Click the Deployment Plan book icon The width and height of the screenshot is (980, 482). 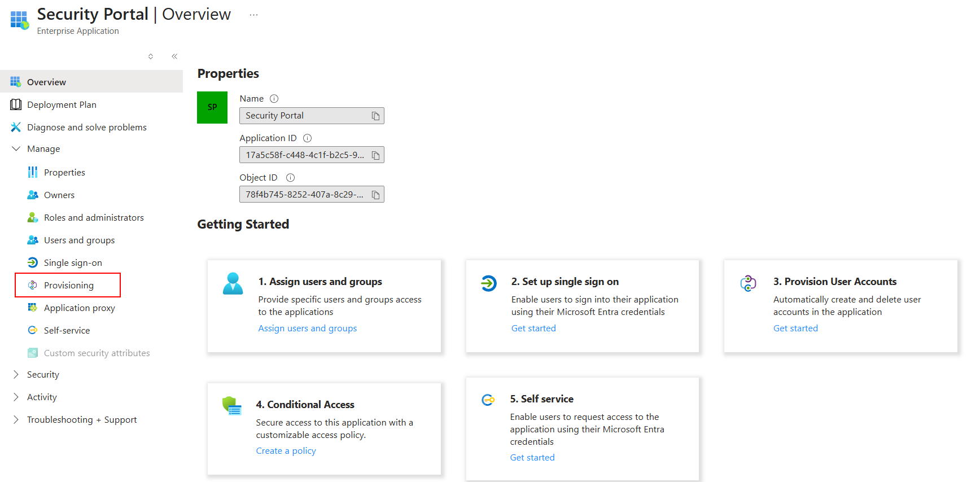16,104
